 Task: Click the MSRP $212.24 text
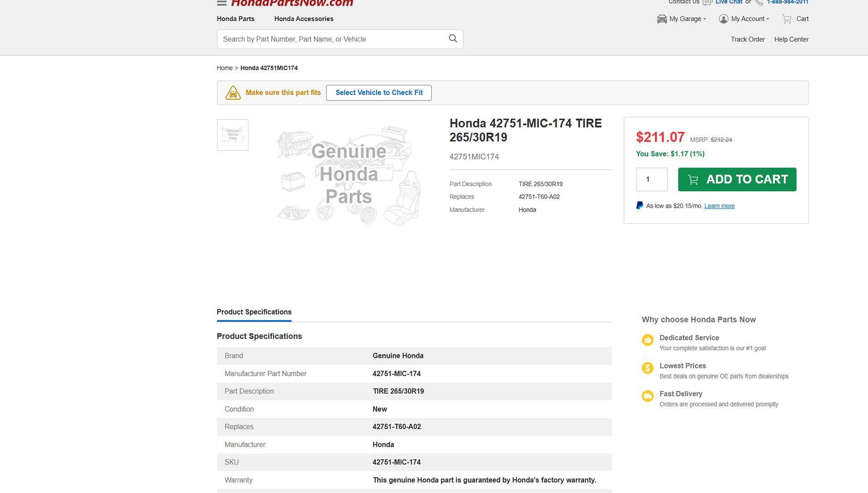pos(711,140)
